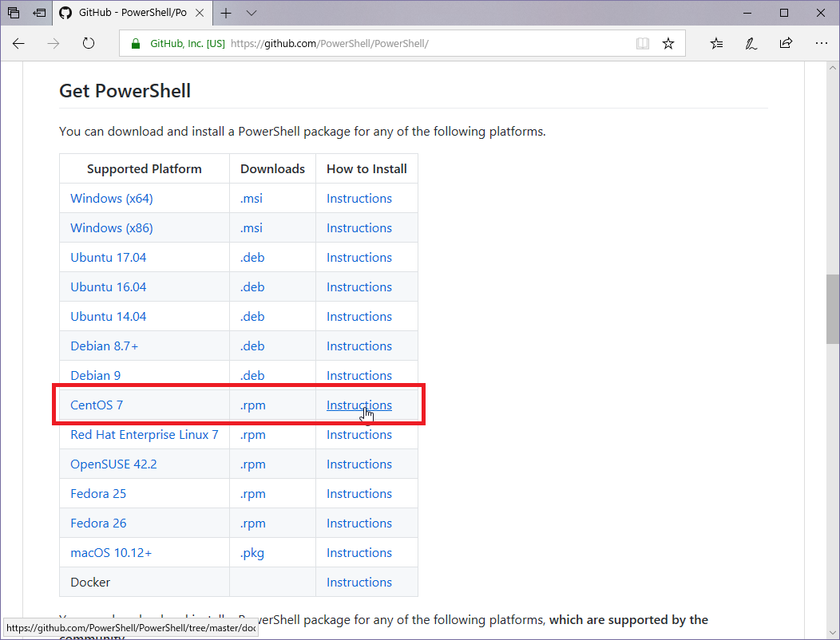Image resolution: width=840 pixels, height=640 pixels.
Task: Download the Windows (x64) .msi
Action: click(252, 198)
